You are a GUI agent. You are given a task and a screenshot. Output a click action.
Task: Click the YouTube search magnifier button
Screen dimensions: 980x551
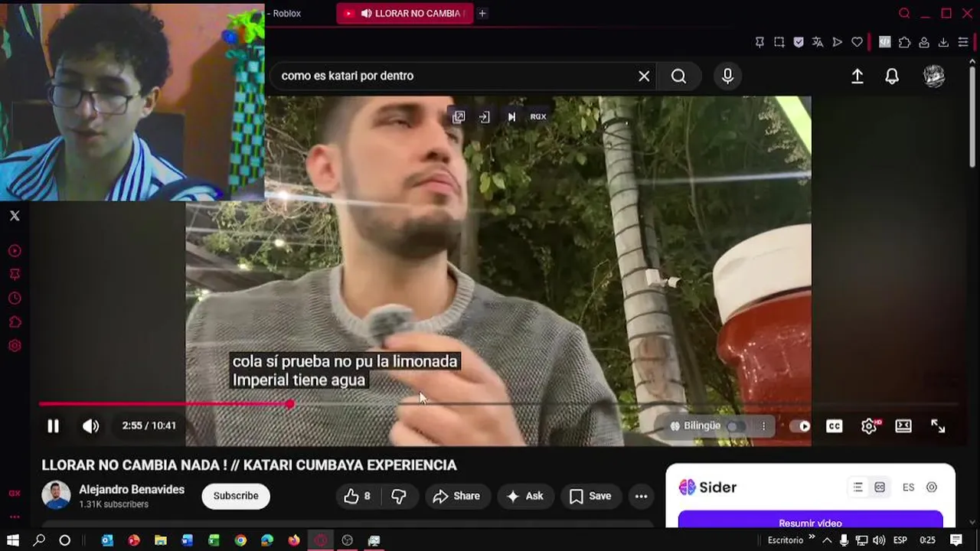678,76
